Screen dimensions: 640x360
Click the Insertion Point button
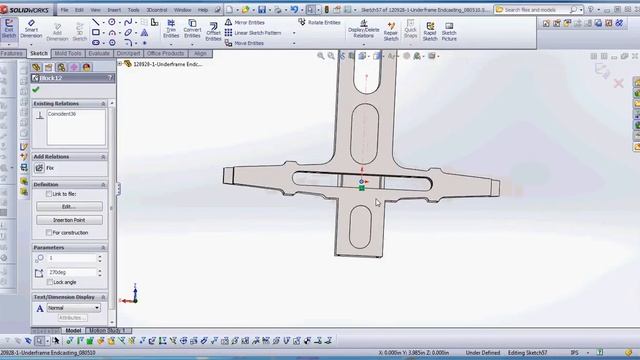[x=69, y=220]
